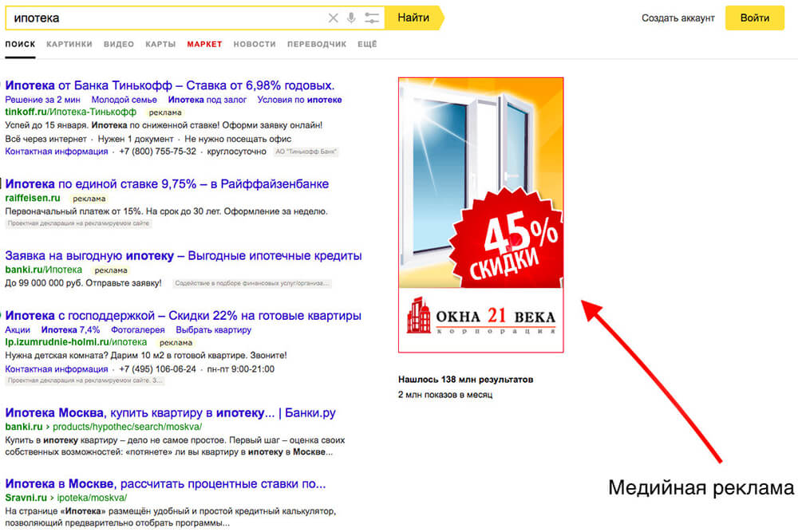This screenshot has height=532, width=798.
Task: Click the Успей до 15 января description text
Action: coord(164,125)
